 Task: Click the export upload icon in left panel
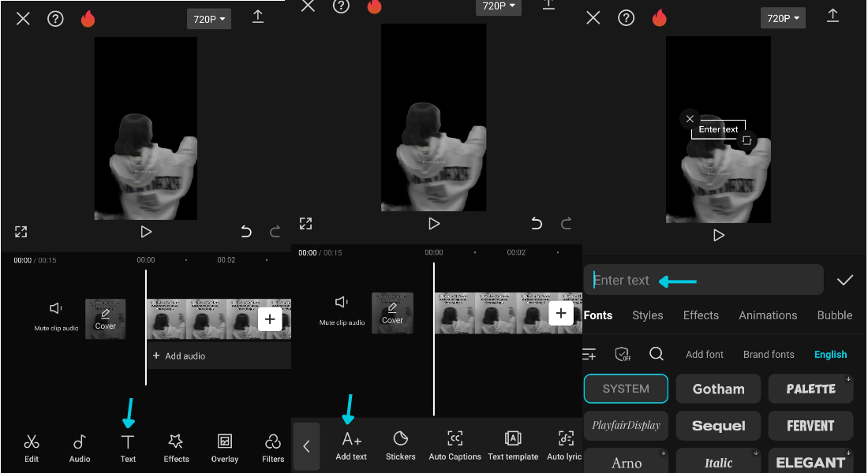coord(258,17)
